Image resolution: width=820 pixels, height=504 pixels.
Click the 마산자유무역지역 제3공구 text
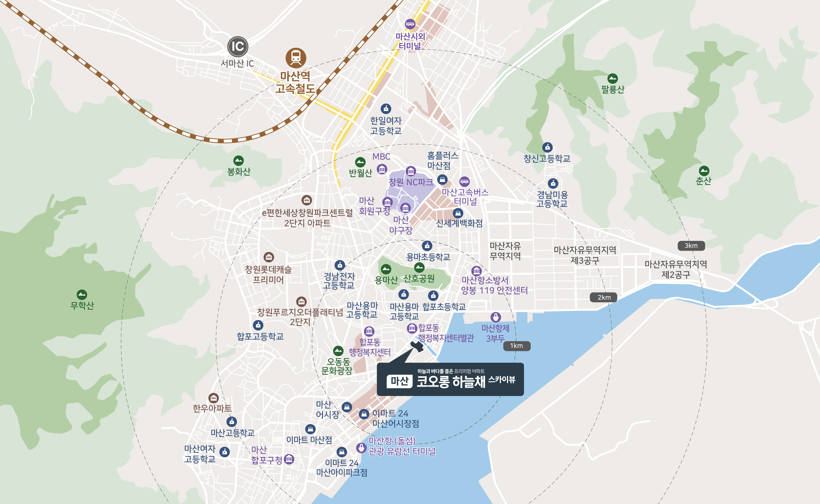585,255
